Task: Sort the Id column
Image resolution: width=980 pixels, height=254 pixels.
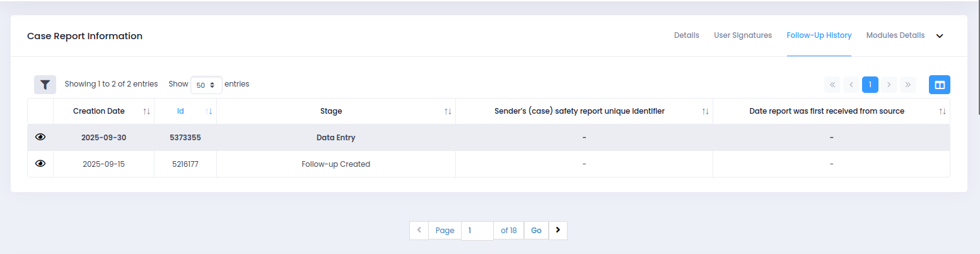Action: click(209, 111)
